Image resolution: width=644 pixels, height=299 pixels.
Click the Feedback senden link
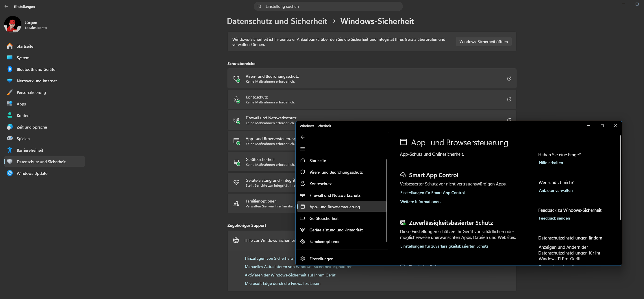(554, 218)
